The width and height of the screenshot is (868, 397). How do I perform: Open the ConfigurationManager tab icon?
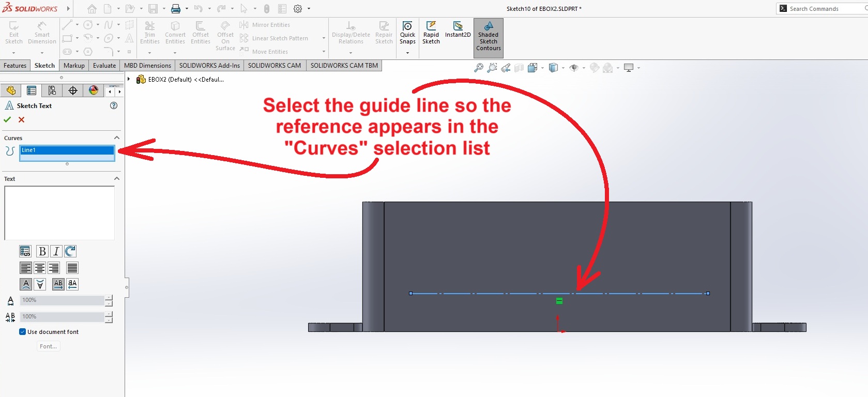[52, 90]
